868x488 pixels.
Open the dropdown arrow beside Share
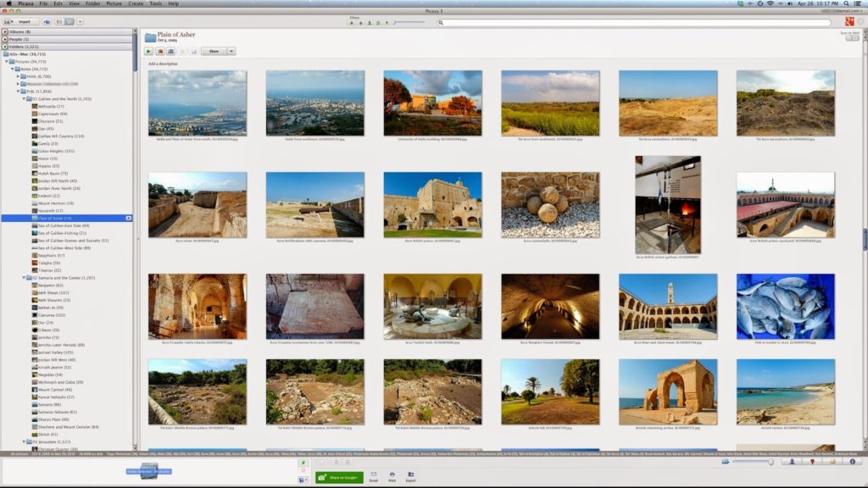230,52
